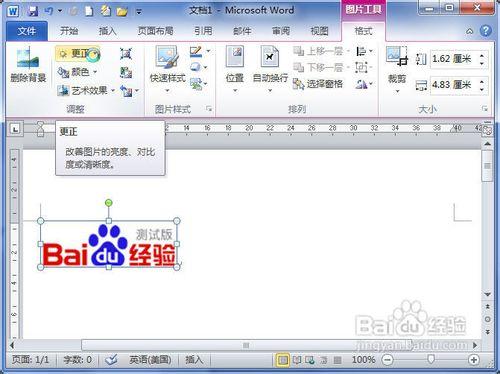Image resolution: width=500 pixels, height=374 pixels.
Task: Click the language indicator 英语(美国)
Action: coord(150,360)
